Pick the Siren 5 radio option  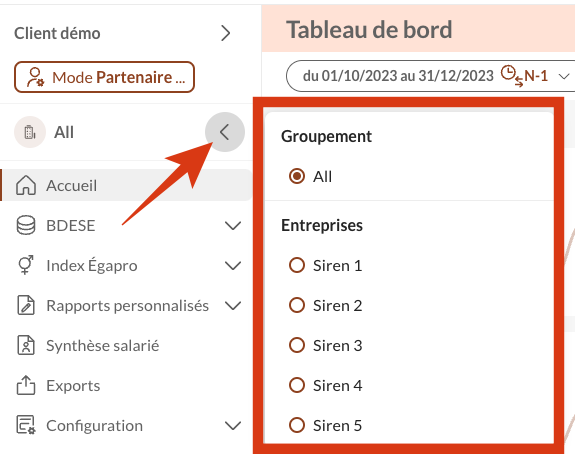click(297, 425)
